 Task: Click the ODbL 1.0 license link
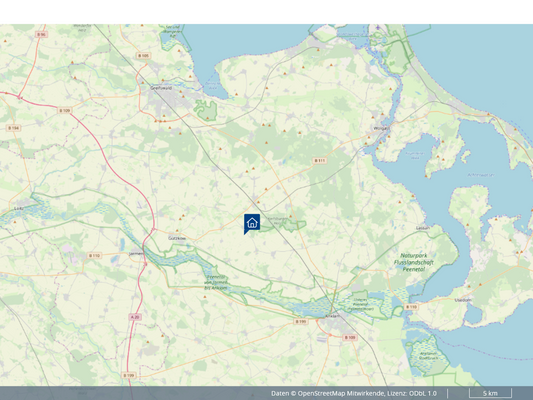[423, 394]
